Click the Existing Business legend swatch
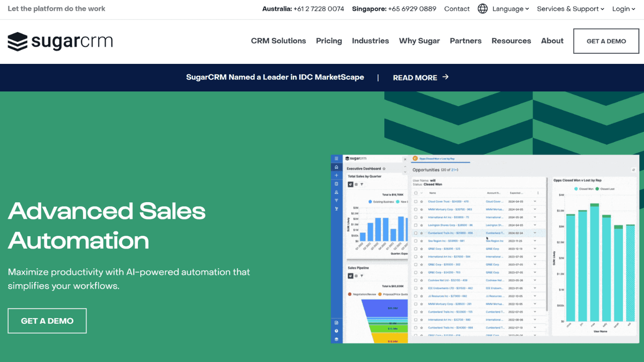The image size is (644, 362). coord(370,202)
